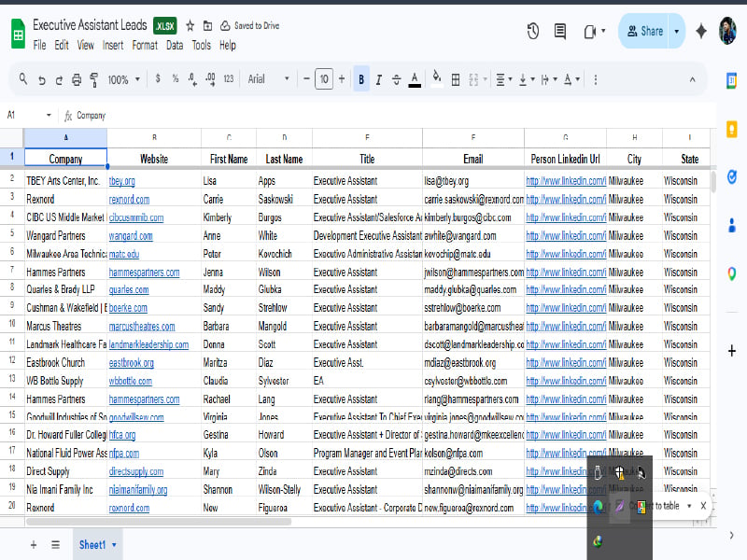The width and height of the screenshot is (747, 560).
Task: Open Calendar in the side panel
Action: (x=731, y=80)
